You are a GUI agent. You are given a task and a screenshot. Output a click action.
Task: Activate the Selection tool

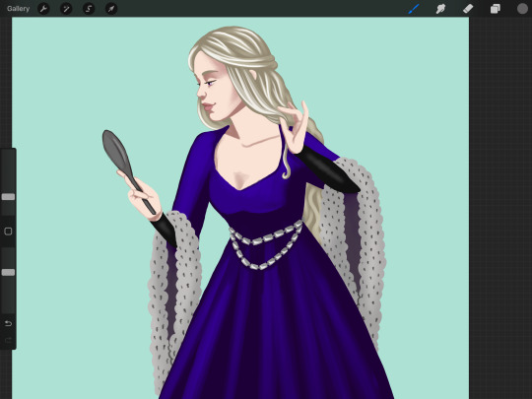click(x=89, y=9)
